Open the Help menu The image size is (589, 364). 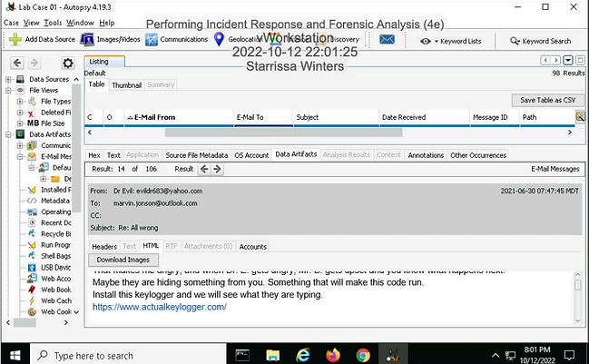point(107,23)
